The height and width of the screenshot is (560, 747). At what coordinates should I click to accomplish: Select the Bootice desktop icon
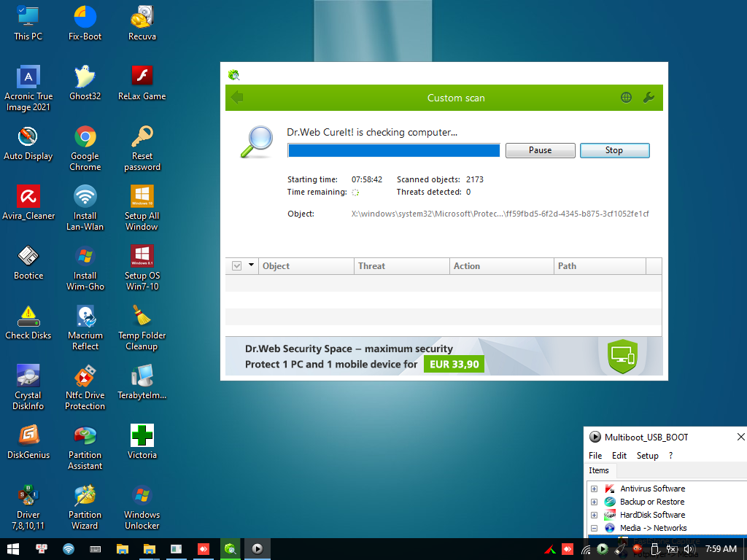[x=28, y=262]
